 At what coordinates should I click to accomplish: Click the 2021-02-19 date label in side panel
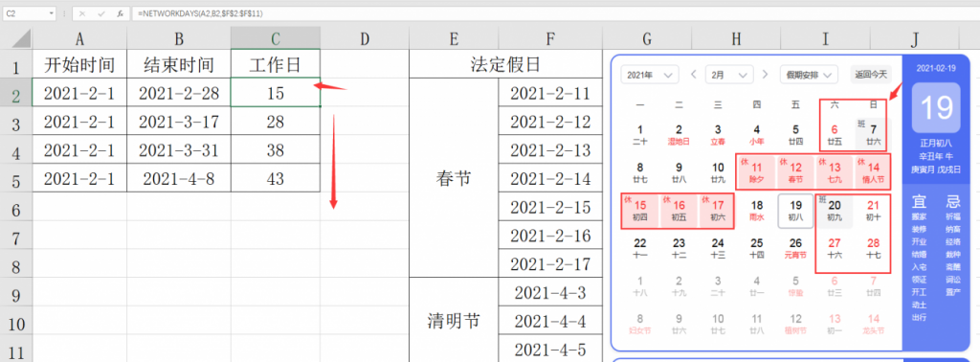pyautogui.click(x=936, y=68)
